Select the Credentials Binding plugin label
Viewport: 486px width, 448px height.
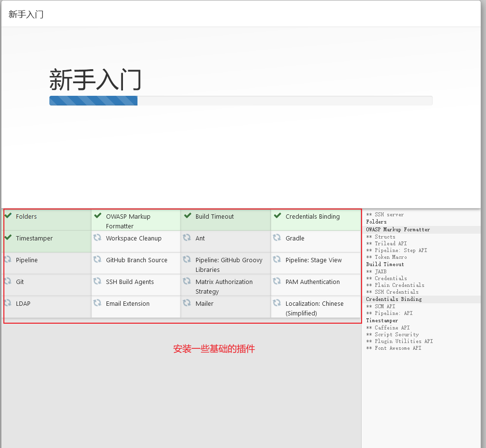point(312,217)
